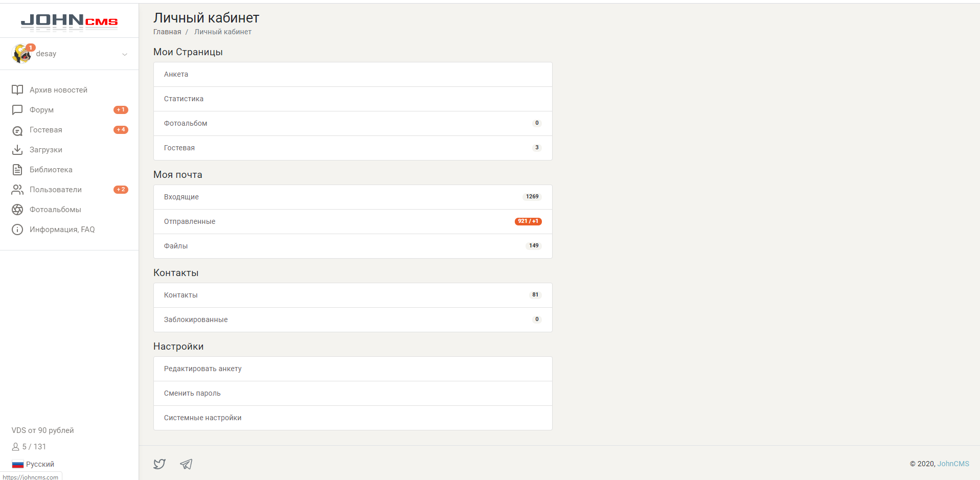
Task: Click the desay avatar thumbnail
Action: point(21,54)
